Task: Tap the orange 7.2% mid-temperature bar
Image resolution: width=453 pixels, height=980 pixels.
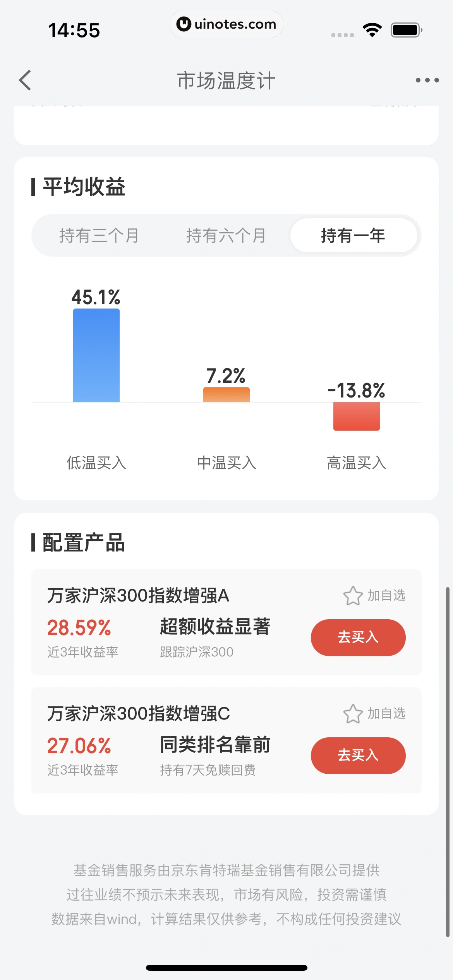Action: point(226,394)
